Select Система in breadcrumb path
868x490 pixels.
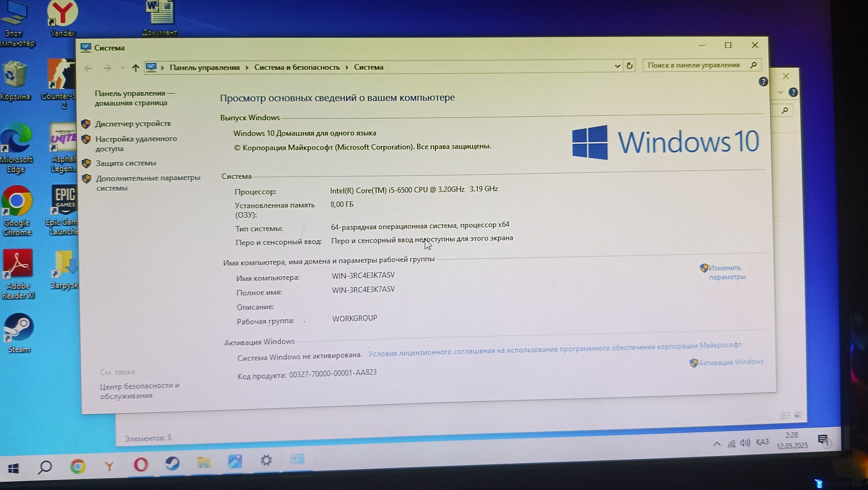[368, 67]
